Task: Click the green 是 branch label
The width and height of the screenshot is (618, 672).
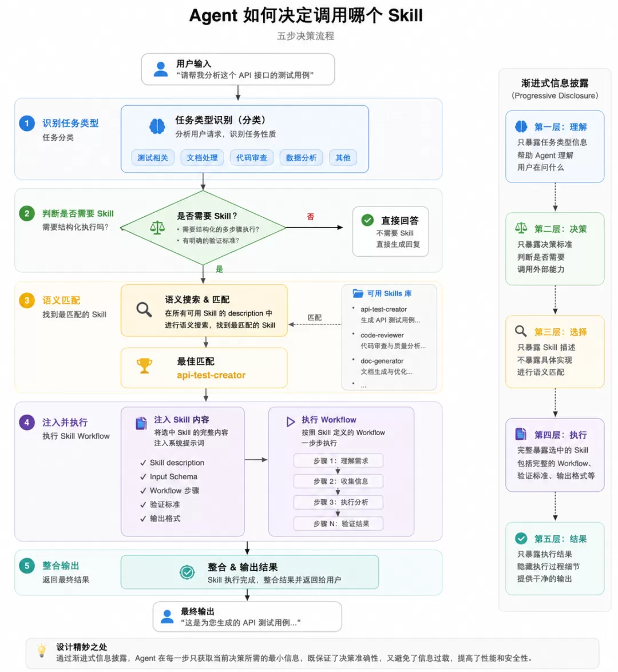Action: click(219, 269)
